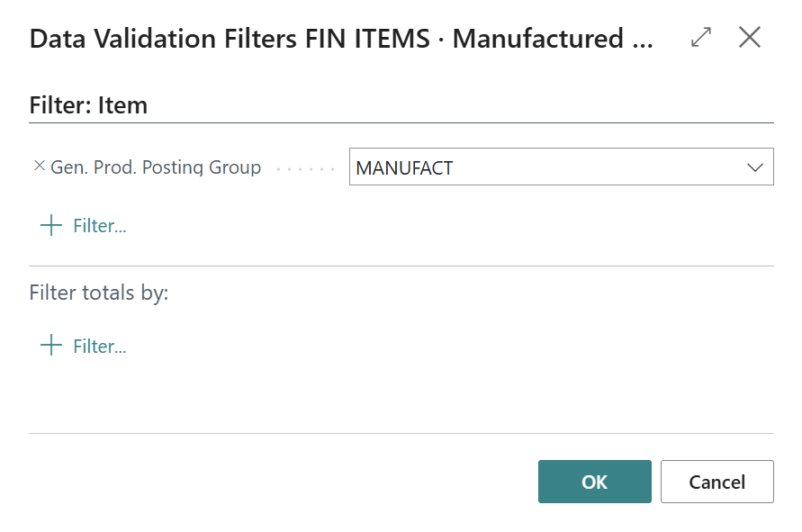Click the plus sign to add another item filter
This screenshot has width=802, height=532.
tap(50, 225)
